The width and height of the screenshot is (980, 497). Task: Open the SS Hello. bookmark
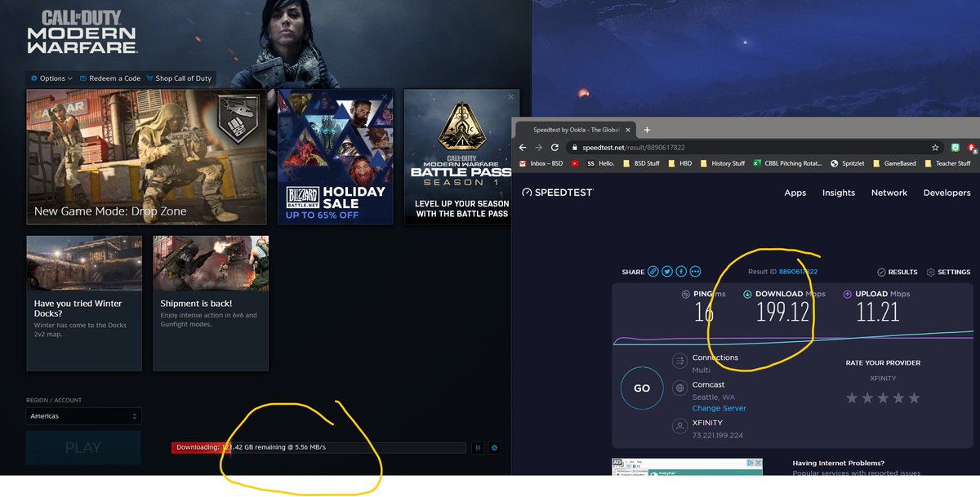click(x=599, y=163)
